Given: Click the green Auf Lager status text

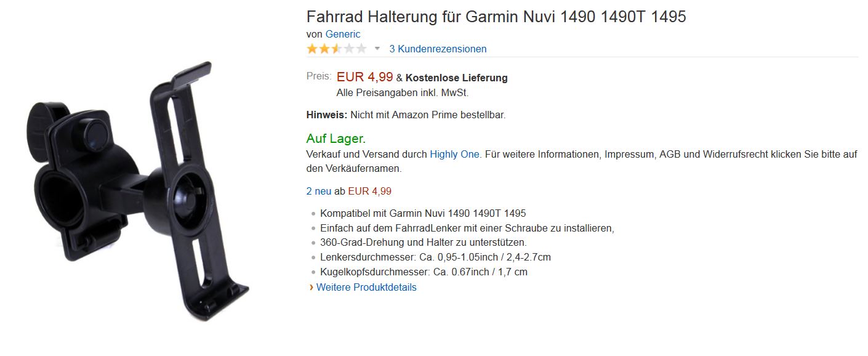Looking at the screenshot, I should pos(336,139).
